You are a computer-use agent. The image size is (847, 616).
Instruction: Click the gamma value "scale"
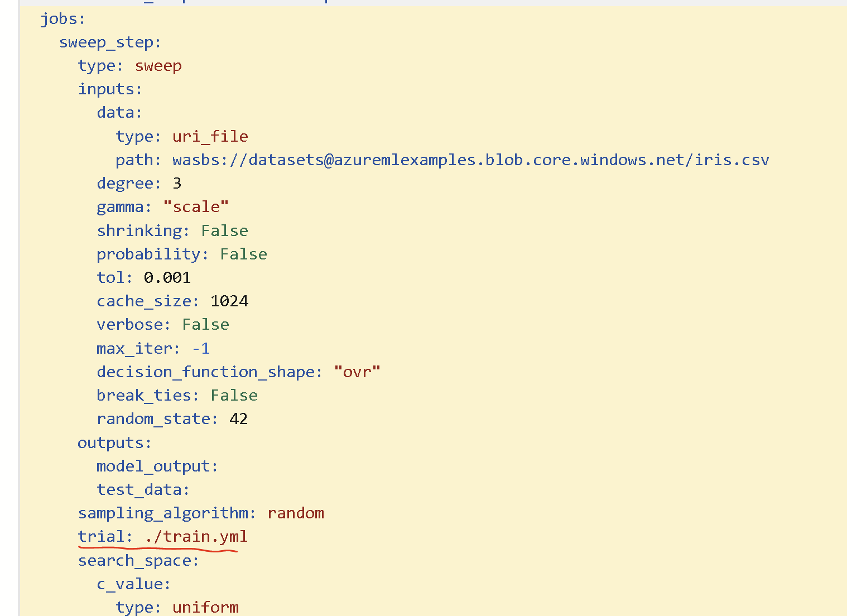coord(196,207)
